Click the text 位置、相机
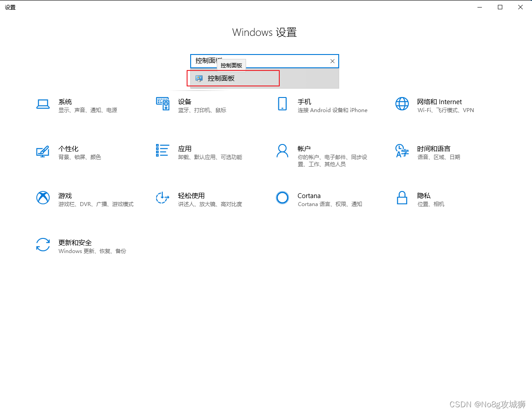Image resolution: width=532 pixels, height=413 pixels. coord(430,204)
